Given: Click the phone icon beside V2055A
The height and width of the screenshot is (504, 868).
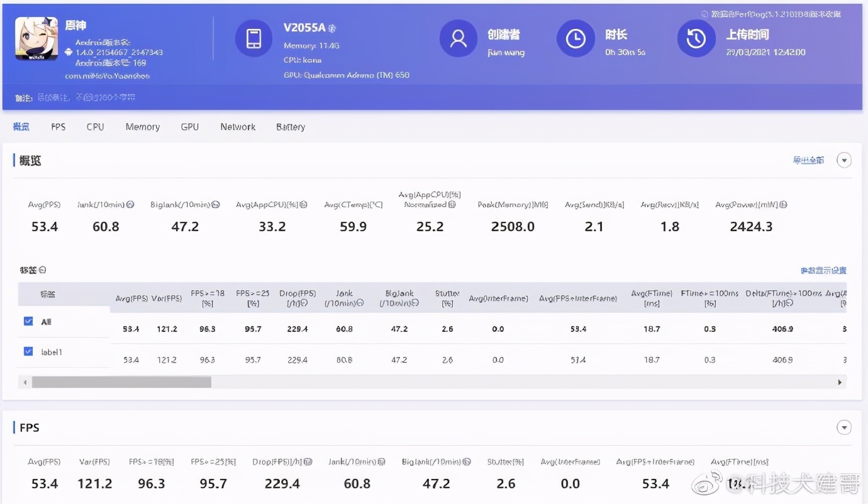Looking at the screenshot, I should click(x=253, y=38).
